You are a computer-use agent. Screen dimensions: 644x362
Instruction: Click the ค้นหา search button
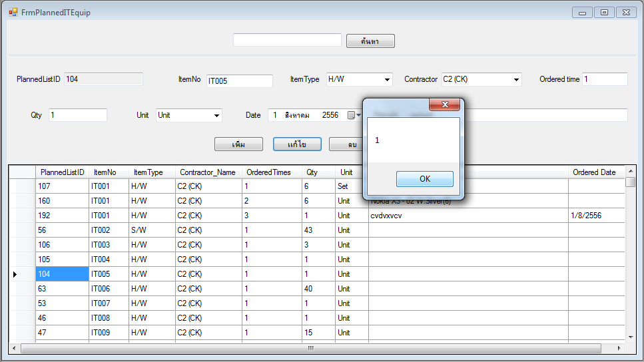click(370, 41)
